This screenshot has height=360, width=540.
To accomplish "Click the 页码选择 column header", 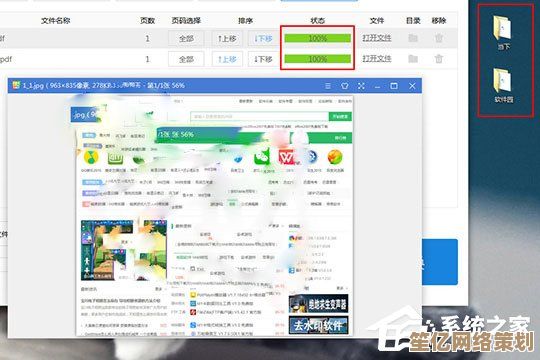I will [186, 21].
